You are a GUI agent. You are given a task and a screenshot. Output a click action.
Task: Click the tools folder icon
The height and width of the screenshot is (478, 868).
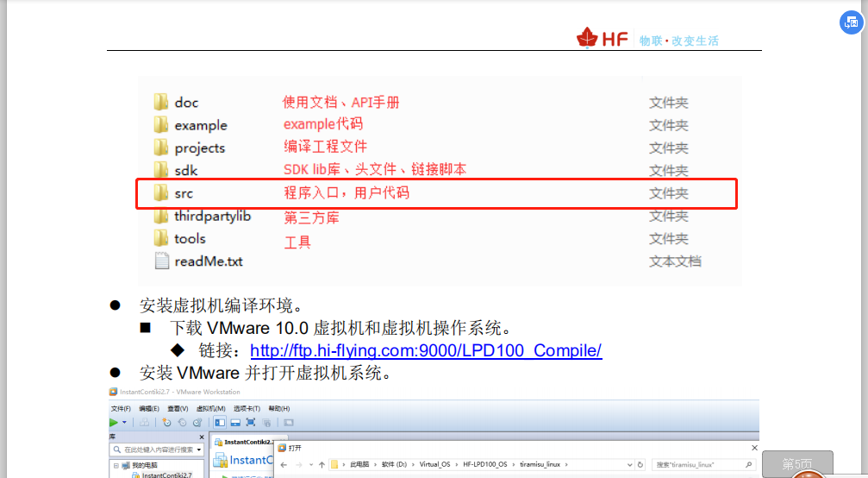(161, 238)
